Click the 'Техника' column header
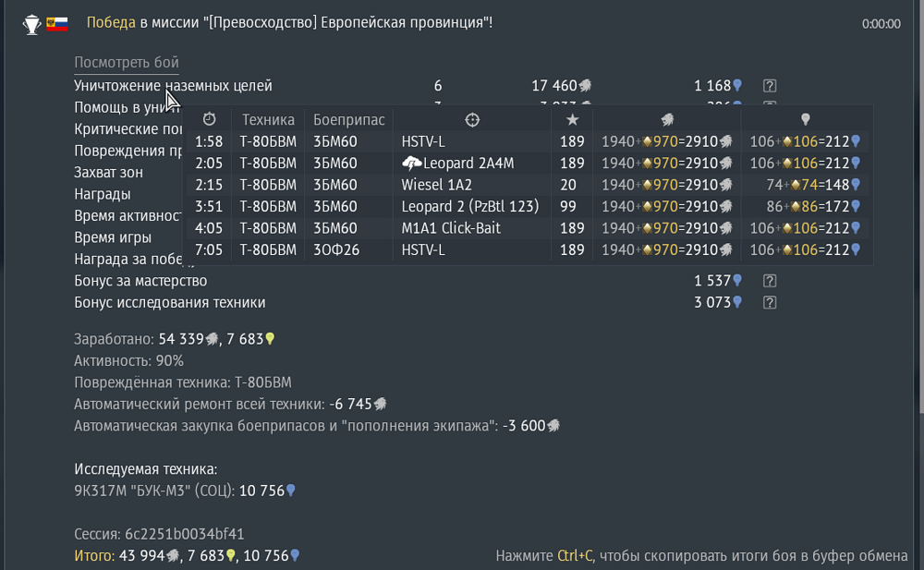Image resolution: width=924 pixels, height=570 pixels. (268, 120)
